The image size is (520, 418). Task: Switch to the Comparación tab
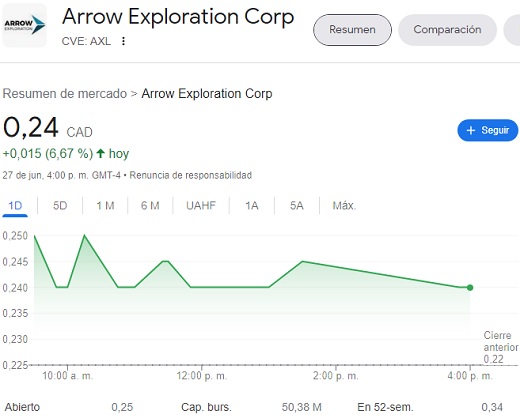pyautogui.click(x=447, y=30)
